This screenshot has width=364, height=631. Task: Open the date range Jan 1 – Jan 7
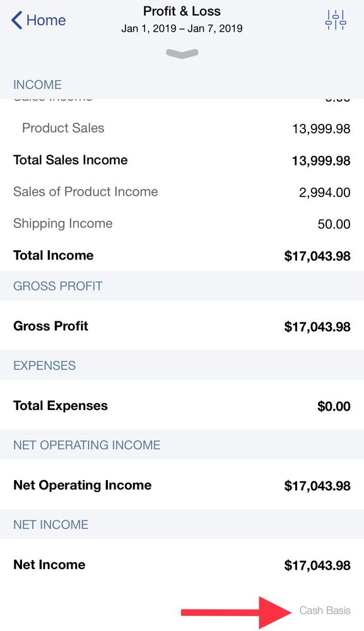coord(182,28)
